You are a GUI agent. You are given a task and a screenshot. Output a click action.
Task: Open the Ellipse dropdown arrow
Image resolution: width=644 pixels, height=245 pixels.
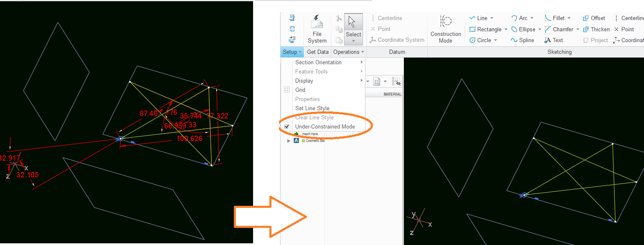coord(540,29)
